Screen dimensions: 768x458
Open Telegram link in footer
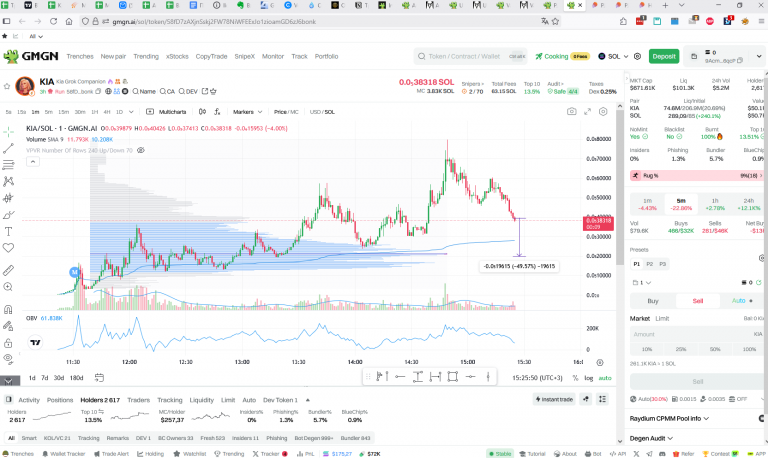(649, 454)
